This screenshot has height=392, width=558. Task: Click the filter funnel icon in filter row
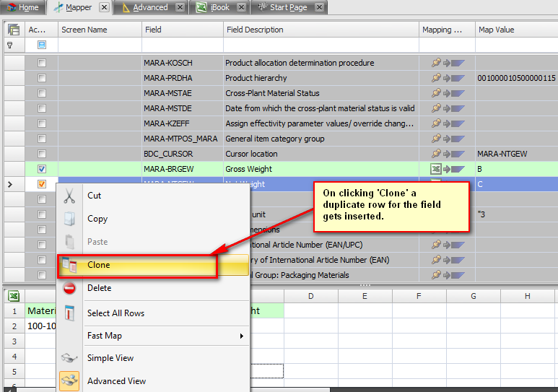[10, 45]
